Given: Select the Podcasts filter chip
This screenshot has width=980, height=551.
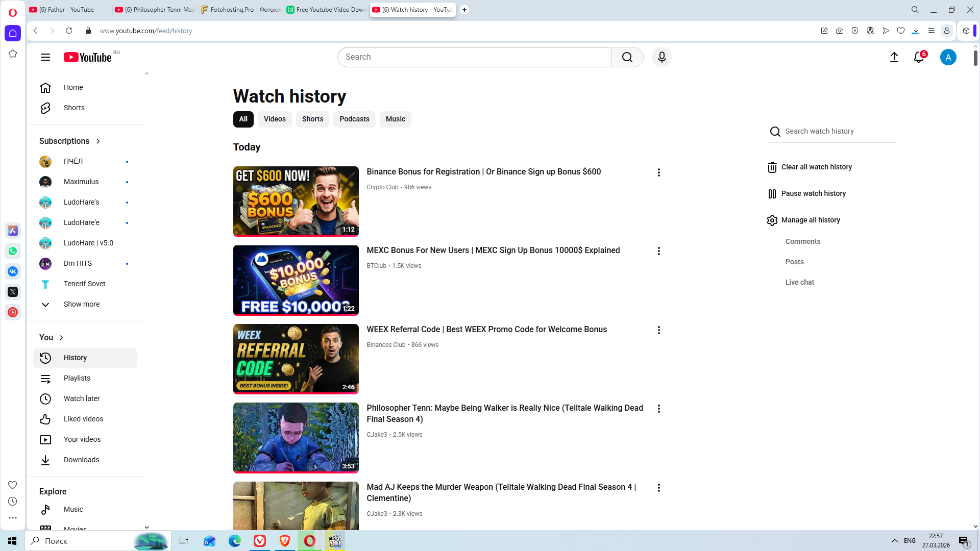Looking at the screenshot, I should pos(354,119).
